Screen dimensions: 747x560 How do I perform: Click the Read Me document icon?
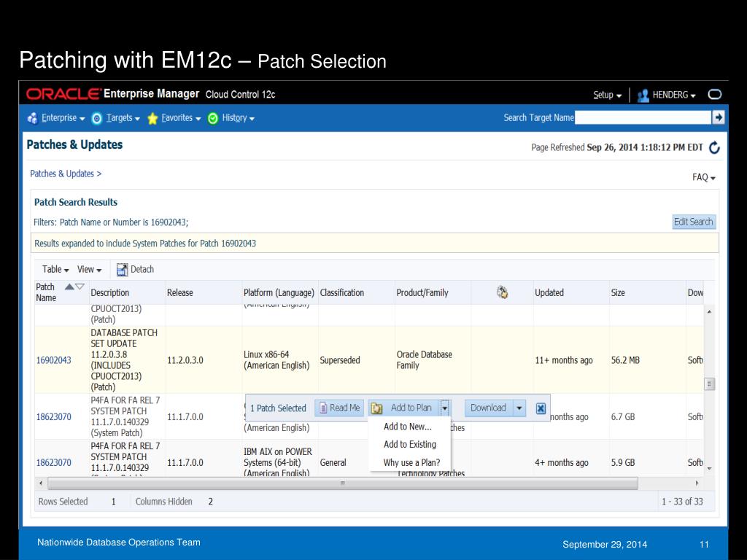tap(323, 408)
